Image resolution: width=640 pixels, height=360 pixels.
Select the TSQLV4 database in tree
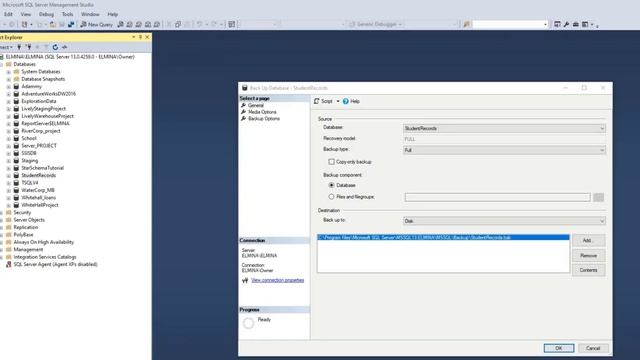pos(29,183)
